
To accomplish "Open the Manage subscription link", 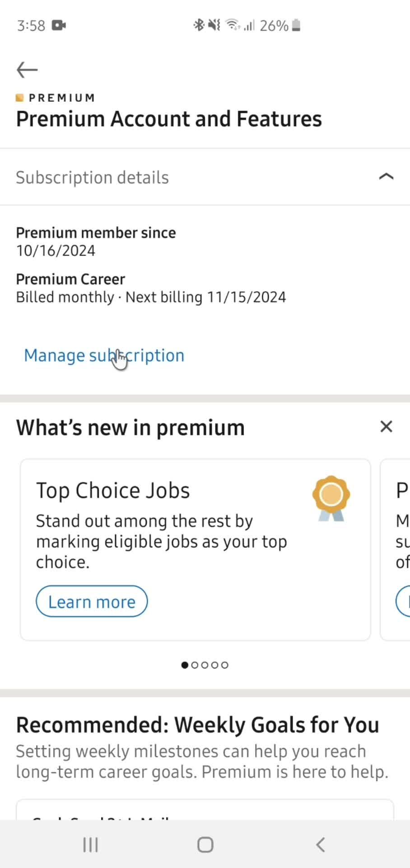I will pyautogui.click(x=104, y=355).
